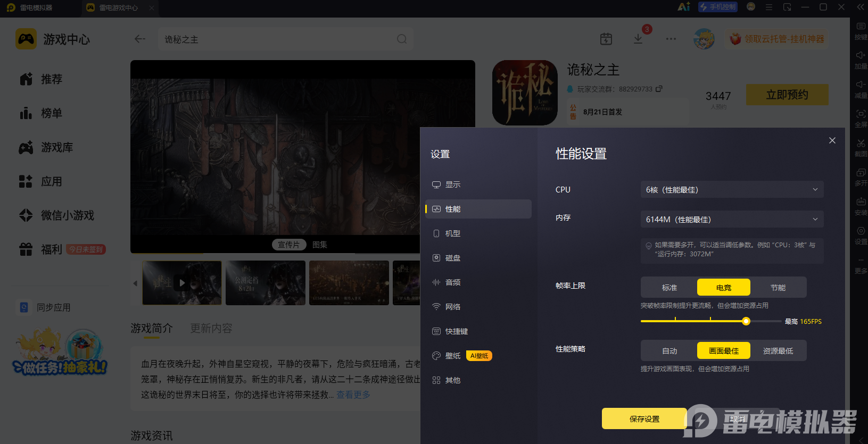Set frame rate limit to 节能

[x=778, y=288]
